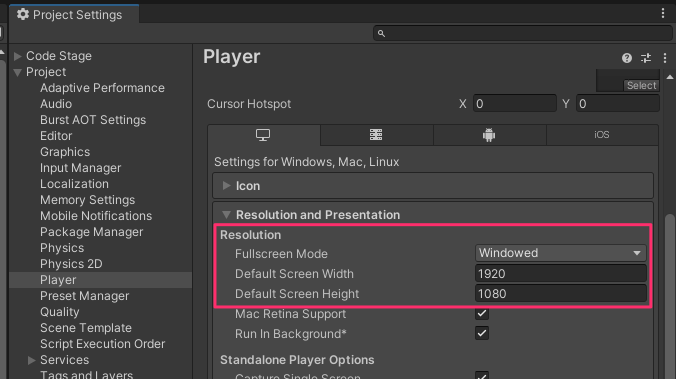Open Quality settings

59,312
